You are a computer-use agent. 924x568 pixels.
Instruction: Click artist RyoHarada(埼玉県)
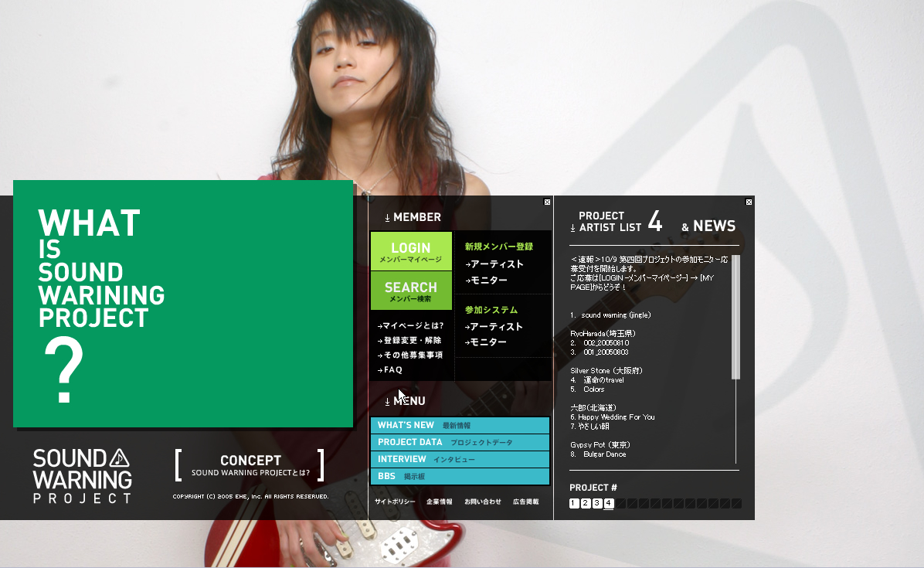[603, 334]
